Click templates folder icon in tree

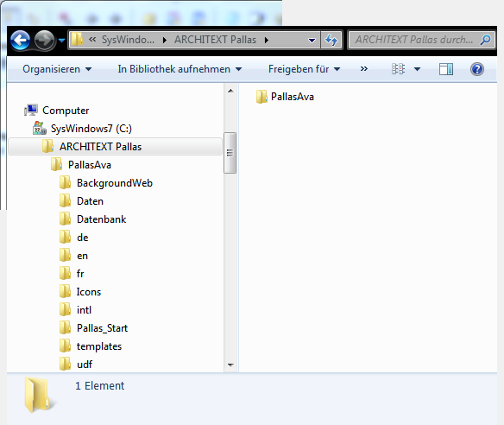point(66,346)
